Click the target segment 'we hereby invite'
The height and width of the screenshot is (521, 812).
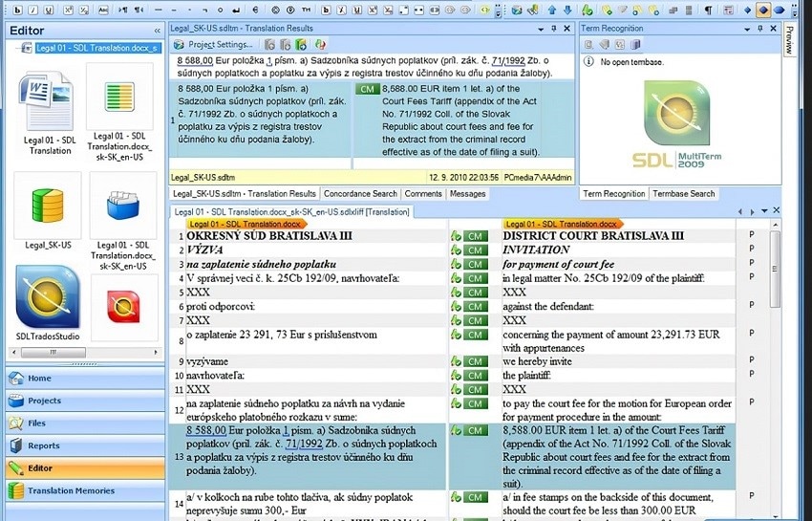tap(537, 362)
